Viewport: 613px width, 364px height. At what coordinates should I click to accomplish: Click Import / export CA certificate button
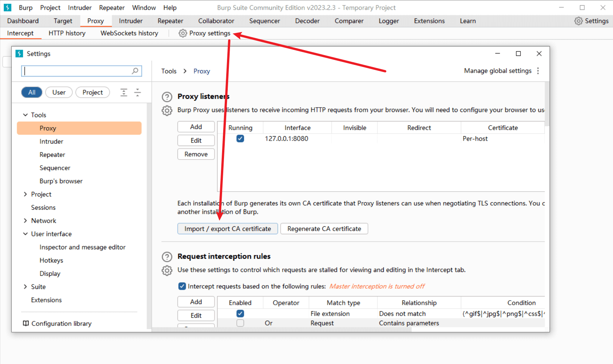click(x=227, y=229)
